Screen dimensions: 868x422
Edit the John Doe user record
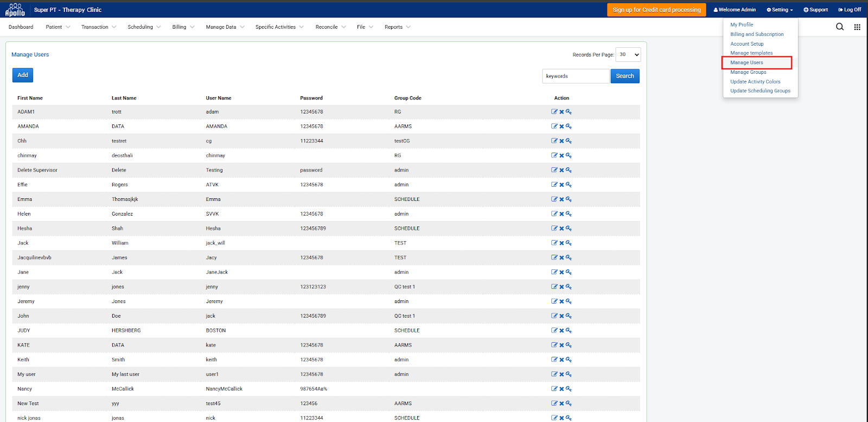(x=554, y=316)
